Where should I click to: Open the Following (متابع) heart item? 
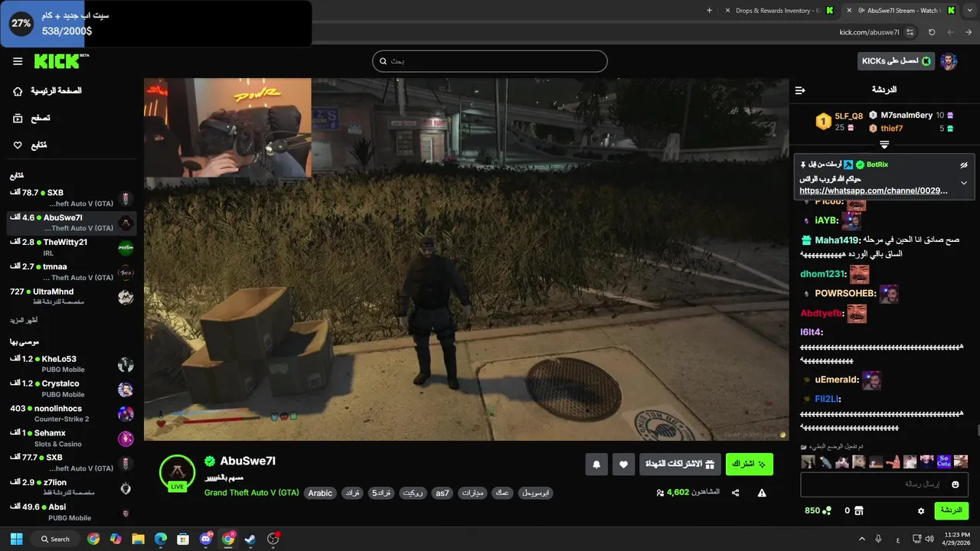[30, 145]
